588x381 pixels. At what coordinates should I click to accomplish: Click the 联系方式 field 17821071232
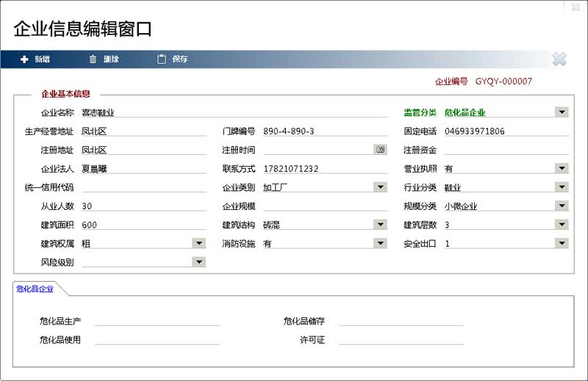click(x=325, y=169)
